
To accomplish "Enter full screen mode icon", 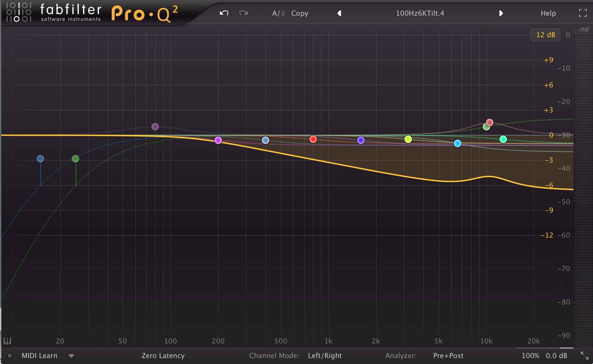I will (583, 13).
